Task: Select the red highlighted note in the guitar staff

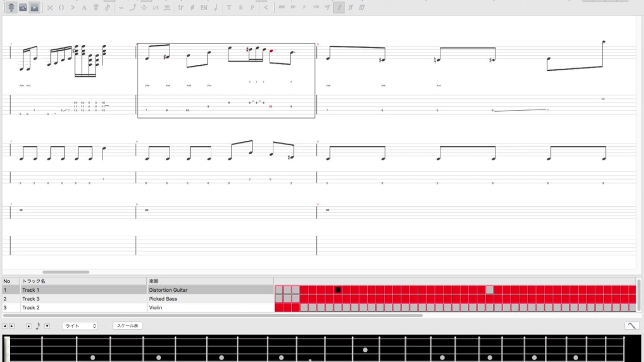Action: pyautogui.click(x=271, y=51)
